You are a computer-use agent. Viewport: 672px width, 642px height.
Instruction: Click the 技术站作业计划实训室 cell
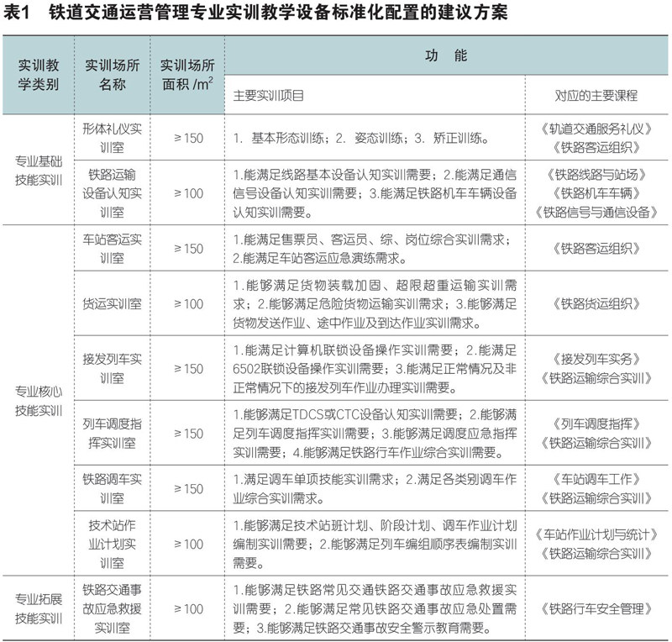click(112, 544)
